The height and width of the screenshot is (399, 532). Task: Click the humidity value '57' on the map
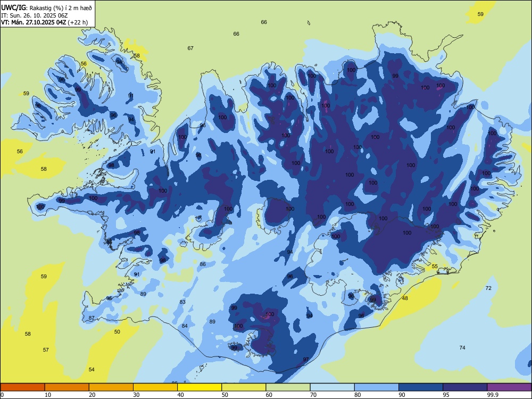click(x=46, y=350)
